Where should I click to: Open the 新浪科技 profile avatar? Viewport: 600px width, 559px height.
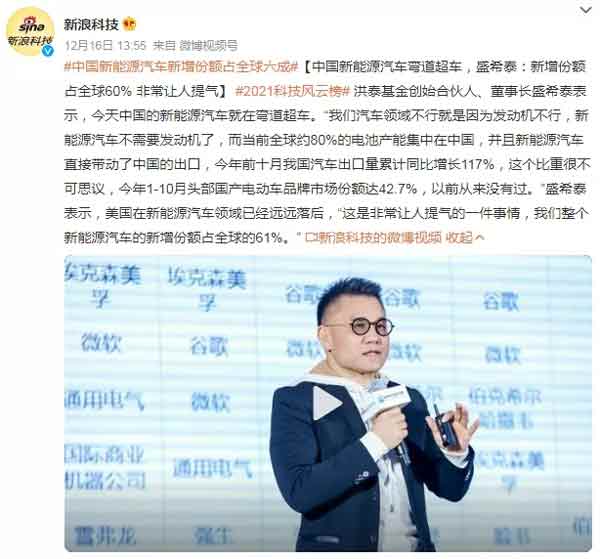(x=30, y=32)
